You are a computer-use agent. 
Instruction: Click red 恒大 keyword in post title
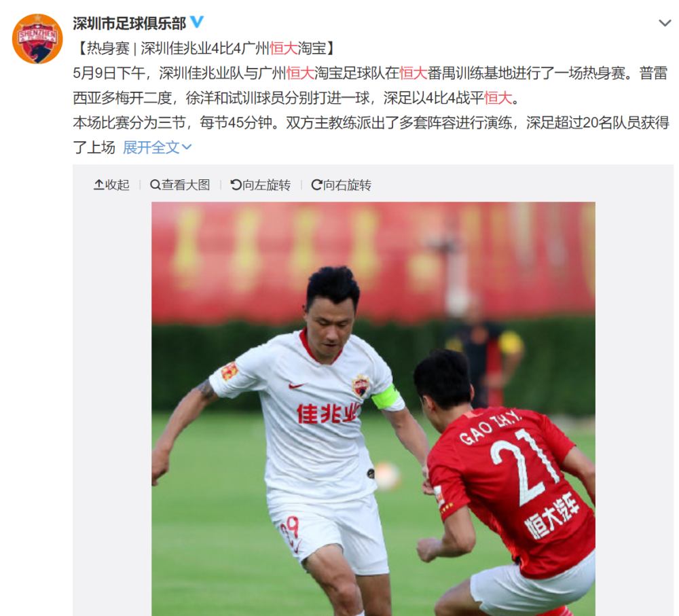point(283,48)
